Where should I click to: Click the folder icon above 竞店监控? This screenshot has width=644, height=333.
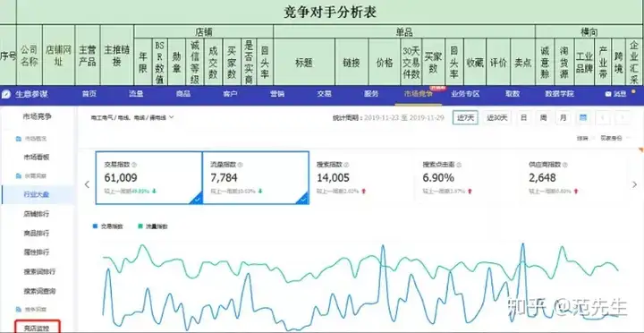pyautogui.click(x=18, y=309)
